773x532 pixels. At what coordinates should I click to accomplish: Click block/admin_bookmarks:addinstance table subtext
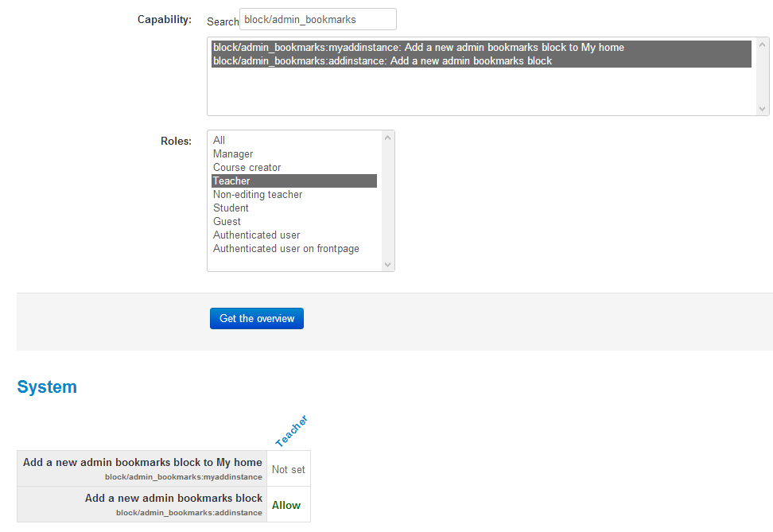(x=189, y=513)
